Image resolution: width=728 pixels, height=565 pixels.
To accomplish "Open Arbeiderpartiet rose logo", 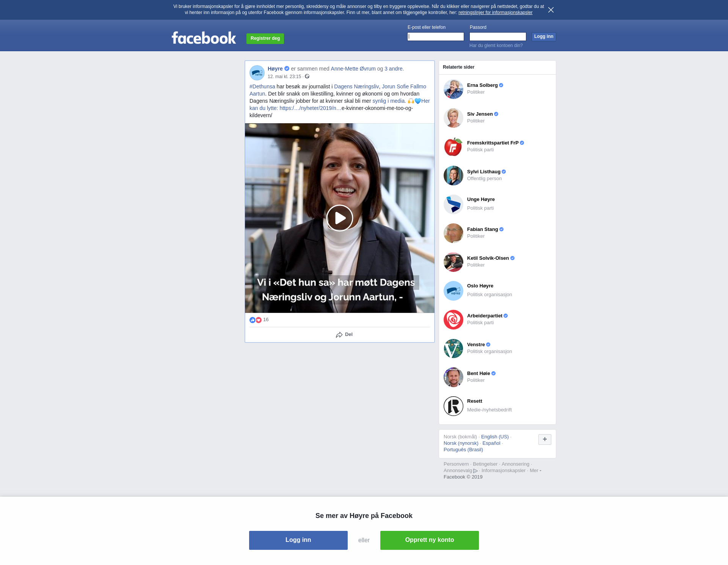I will tap(453, 320).
